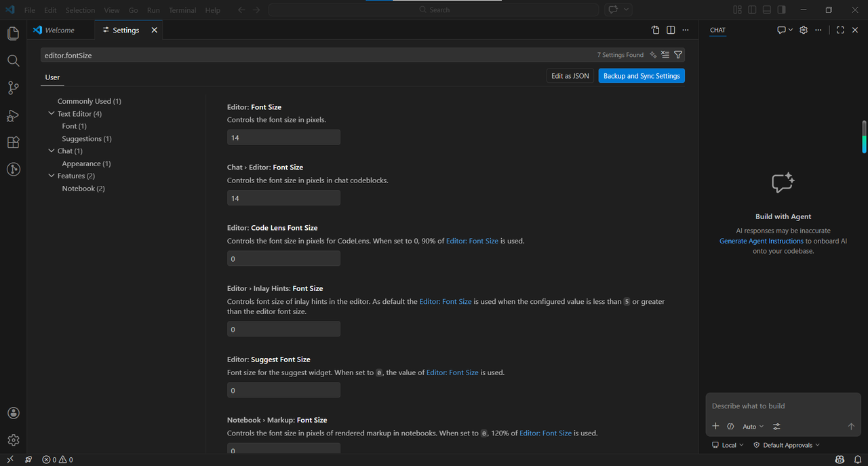Screen dimensions: 868x466
Task: Collapse the Text Editor tree section
Action: (52, 114)
